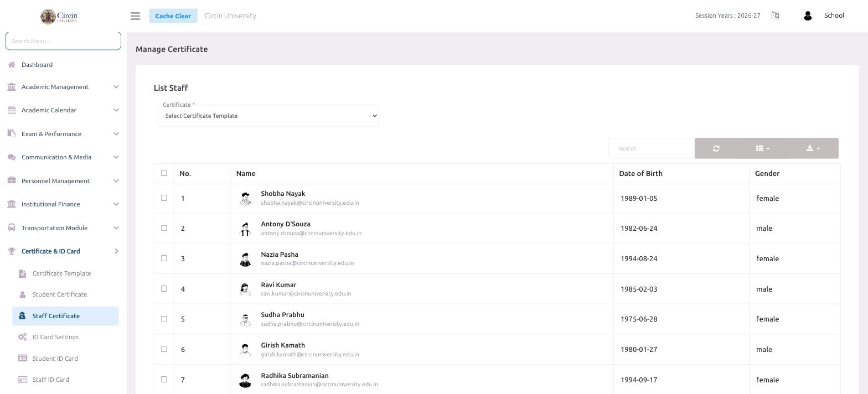The width and height of the screenshot is (868, 394).
Task: Go to Student ID Card page
Action: pyautogui.click(x=55, y=359)
